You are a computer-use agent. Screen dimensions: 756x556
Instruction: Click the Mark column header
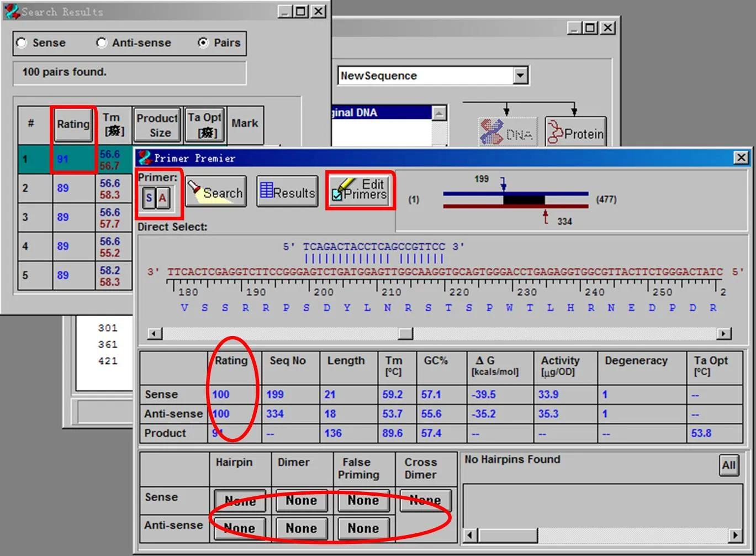coord(245,124)
